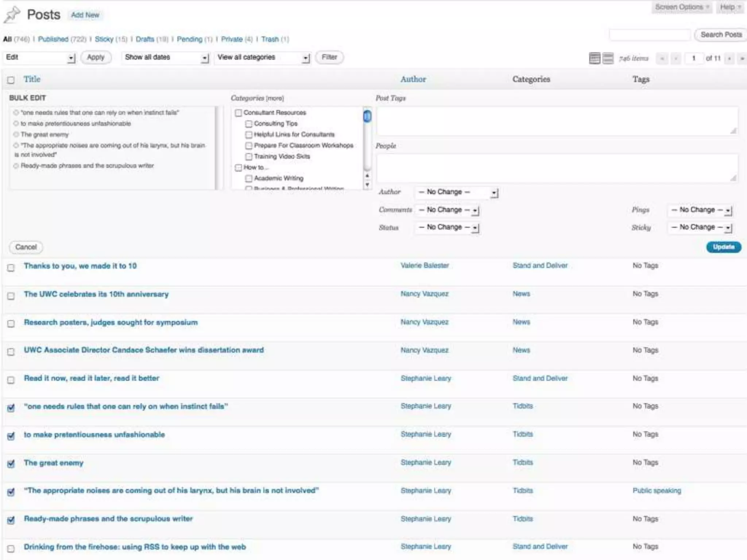Open the Screen Options tab
Screen dimensions: 747x560
point(681,7)
